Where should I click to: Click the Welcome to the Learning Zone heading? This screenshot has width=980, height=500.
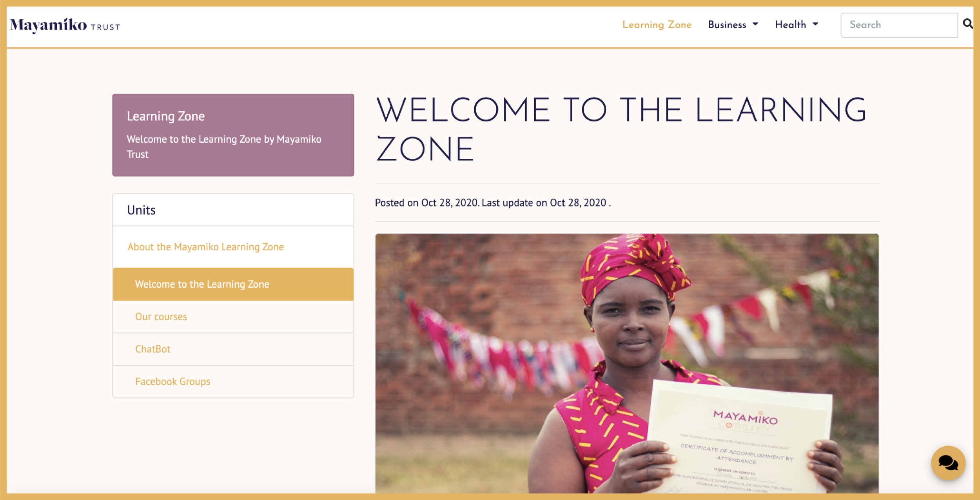(621, 129)
